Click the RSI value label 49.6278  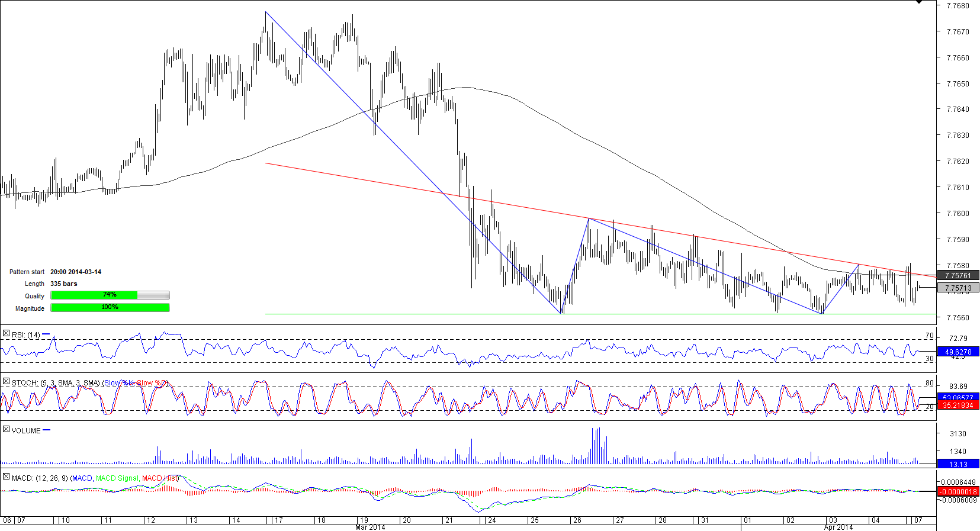coord(957,352)
